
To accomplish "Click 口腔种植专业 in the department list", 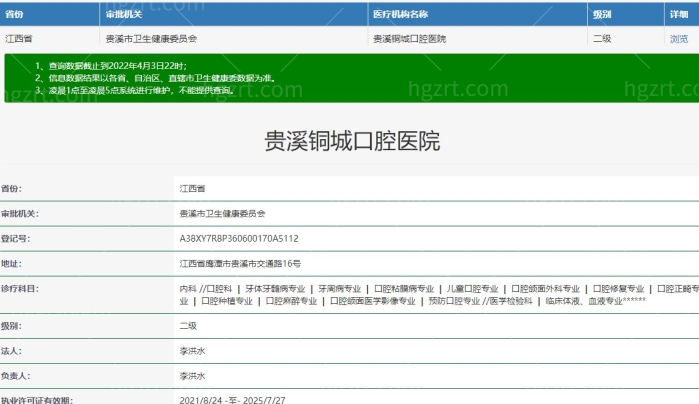I will pyautogui.click(x=227, y=301).
